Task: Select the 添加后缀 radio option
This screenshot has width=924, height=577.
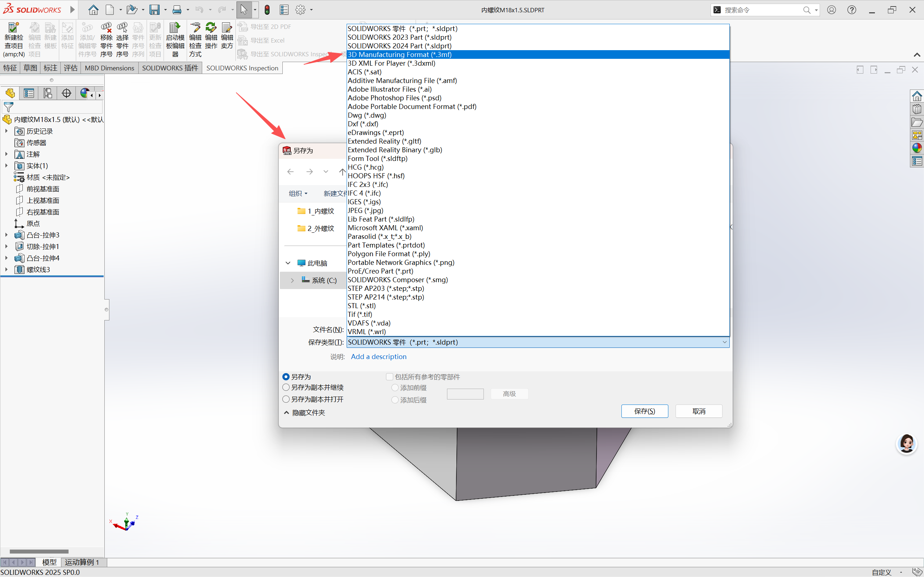Action: [x=395, y=400]
